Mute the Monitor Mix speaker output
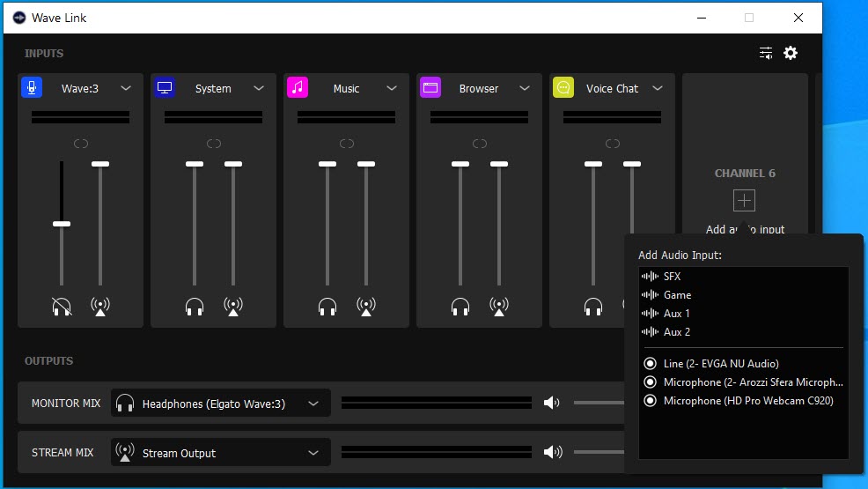Viewport: 868px width, 489px height. (552, 403)
